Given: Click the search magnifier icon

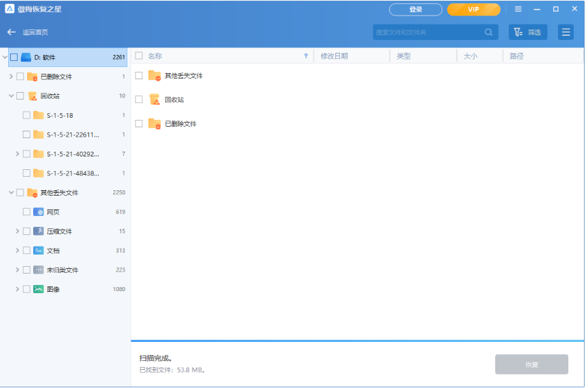Looking at the screenshot, I should pyautogui.click(x=488, y=33).
